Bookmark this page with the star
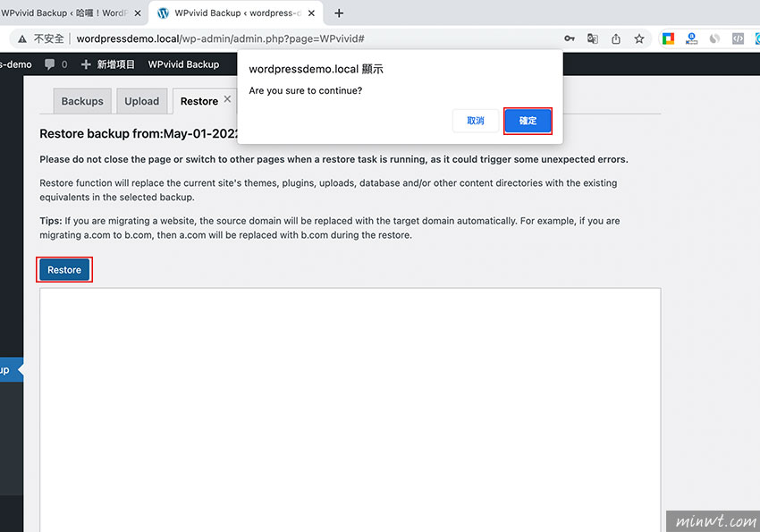This screenshot has width=760, height=532. (639, 38)
